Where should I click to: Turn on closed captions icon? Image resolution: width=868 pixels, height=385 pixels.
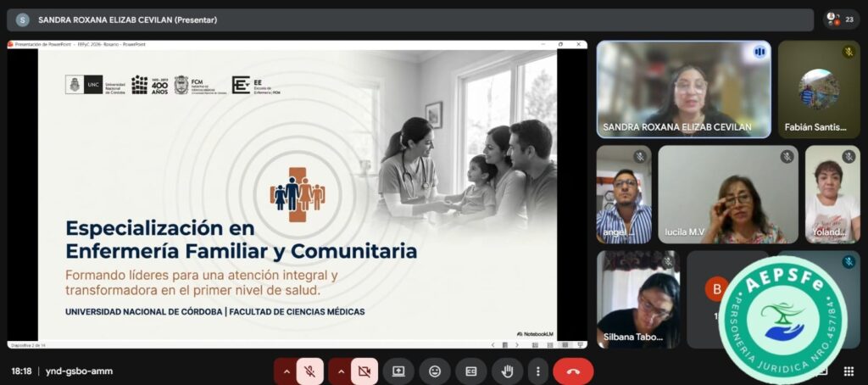(471, 371)
